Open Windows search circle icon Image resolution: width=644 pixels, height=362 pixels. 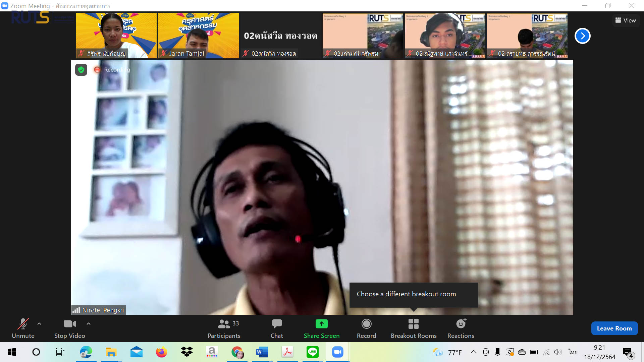(x=36, y=352)
